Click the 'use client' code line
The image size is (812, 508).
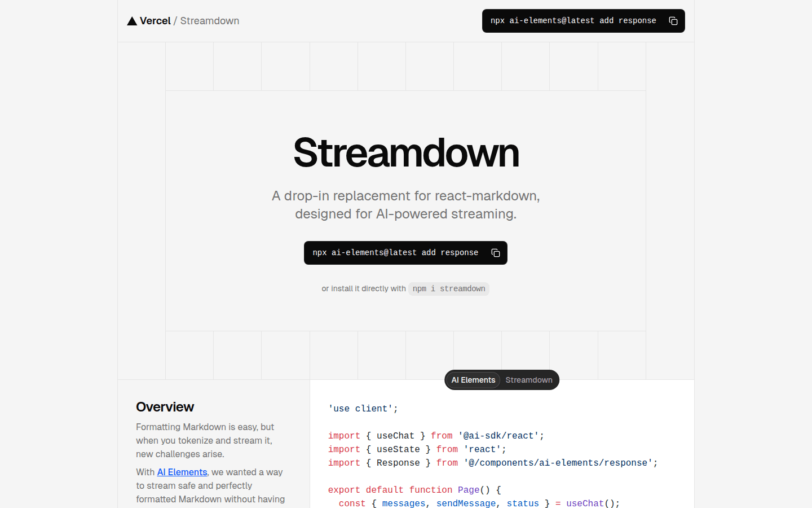tap(363, 409)
